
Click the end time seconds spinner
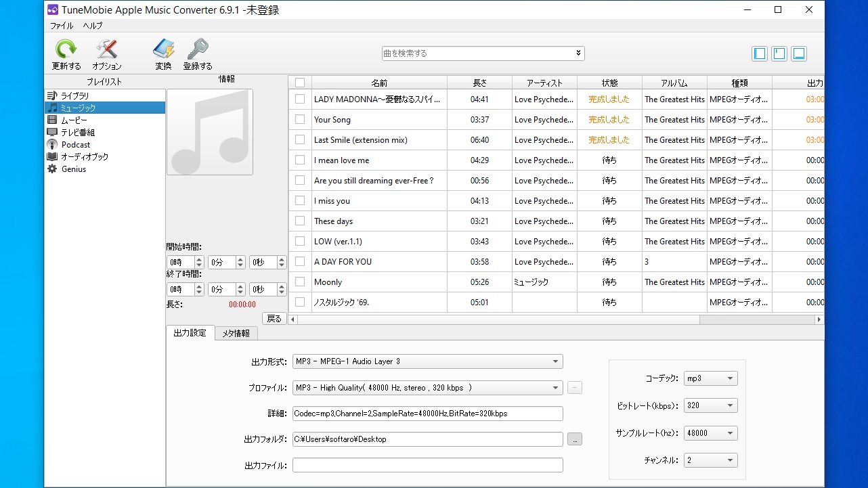(x=268, y=289)
